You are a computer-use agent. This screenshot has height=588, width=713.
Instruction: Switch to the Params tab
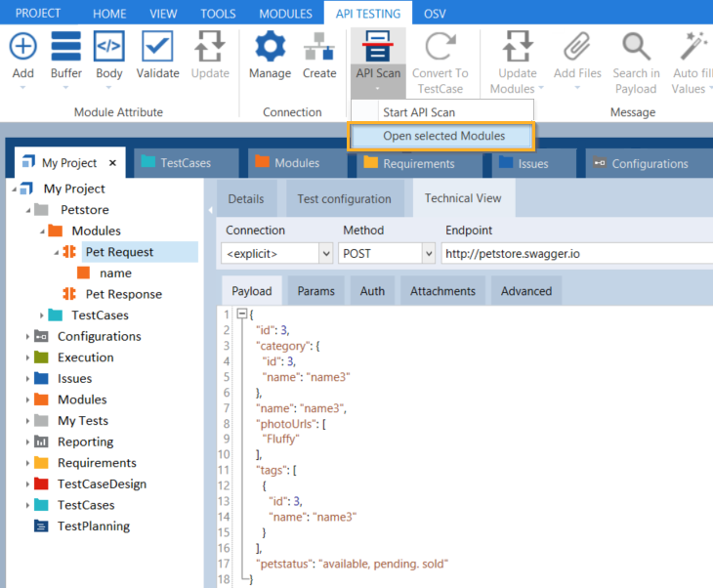315,291
